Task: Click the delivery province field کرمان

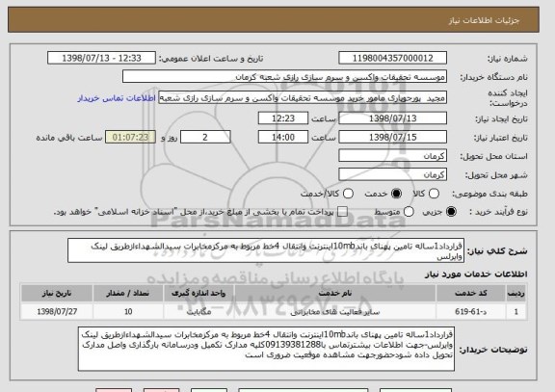Action: (392, 156)
